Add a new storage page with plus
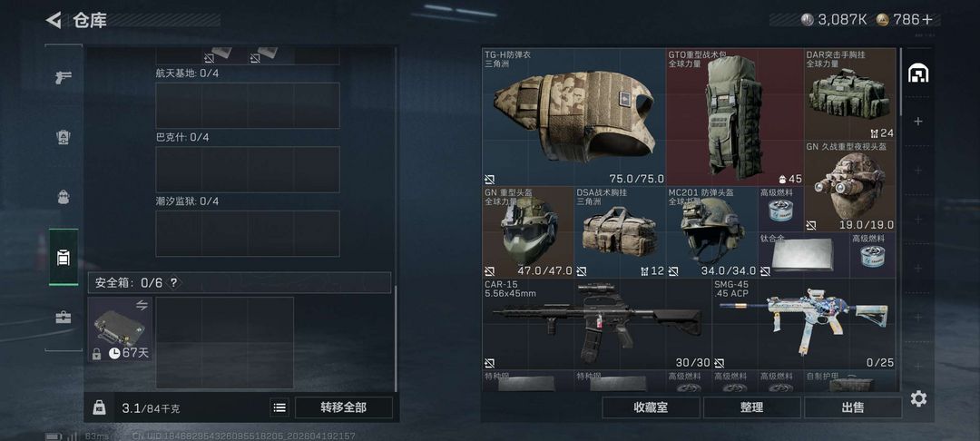The image size is (980, 441). tap(917, 122)
